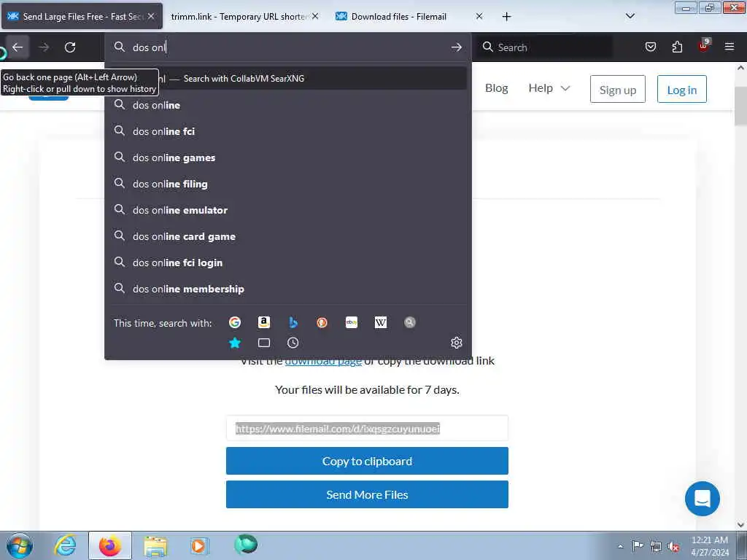Select suggestion 'dos online games'
Screen dimensions: 747x560
(x=287, y=157)
